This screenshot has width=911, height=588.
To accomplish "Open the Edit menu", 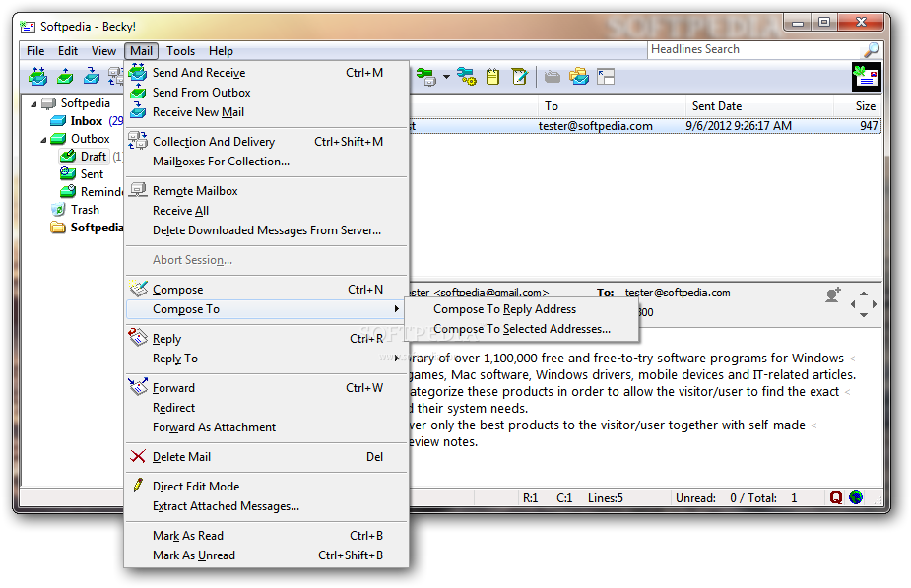I will [67, 51].
